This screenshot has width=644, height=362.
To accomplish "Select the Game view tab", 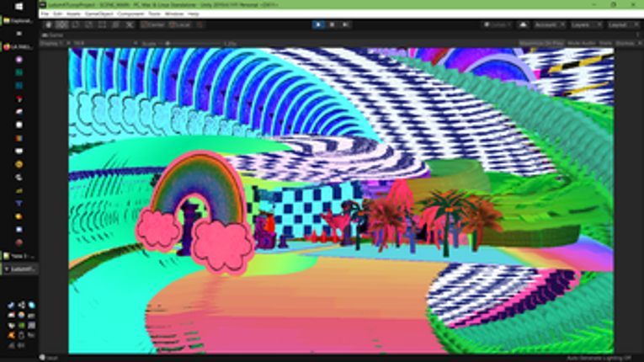I will click(53, 35).
